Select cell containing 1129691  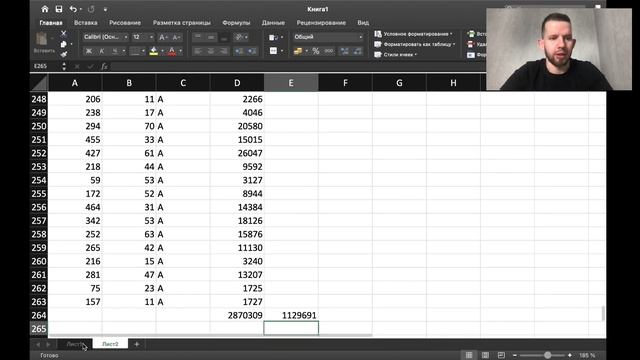(x=291, y=315)
